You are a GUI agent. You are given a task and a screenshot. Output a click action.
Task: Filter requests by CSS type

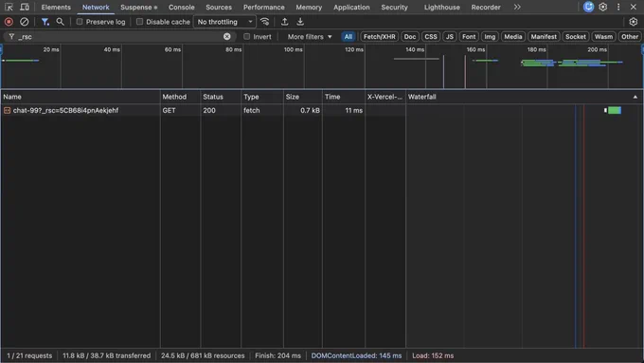pos(431,37)
